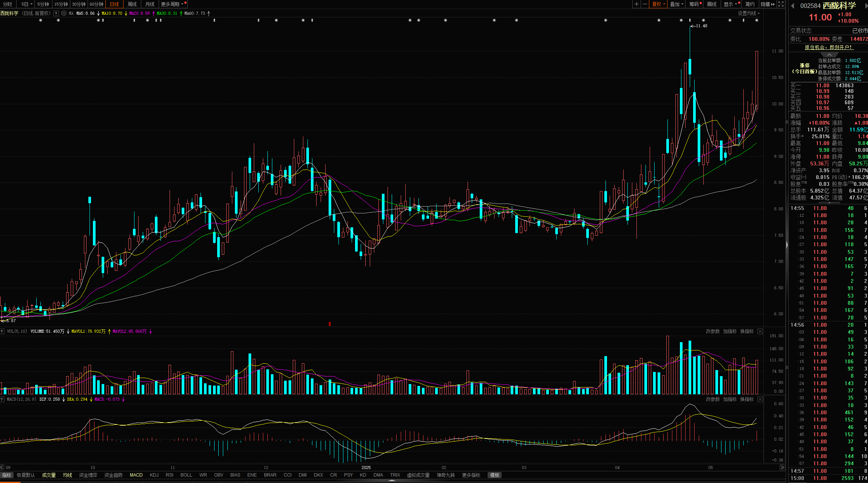Viewport: 868px width, 483px height.
Task: Open MA indicator settings gear icon
Action: [x=64, y=13]
